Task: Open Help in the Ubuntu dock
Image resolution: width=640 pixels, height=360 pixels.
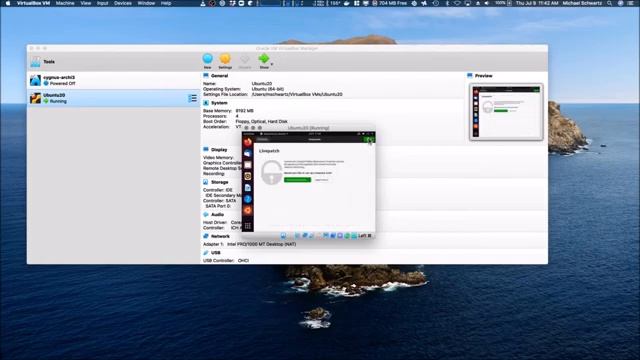Action: pos(248,199)
